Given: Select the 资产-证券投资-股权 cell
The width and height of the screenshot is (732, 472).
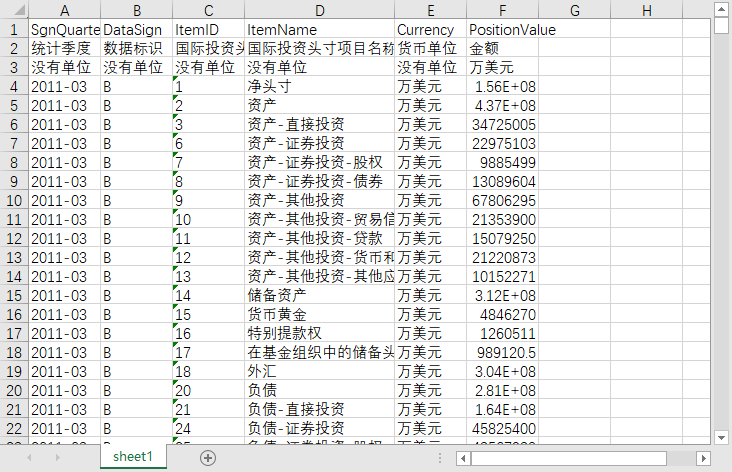Looking at the screenshot, I should coord(320,162).
